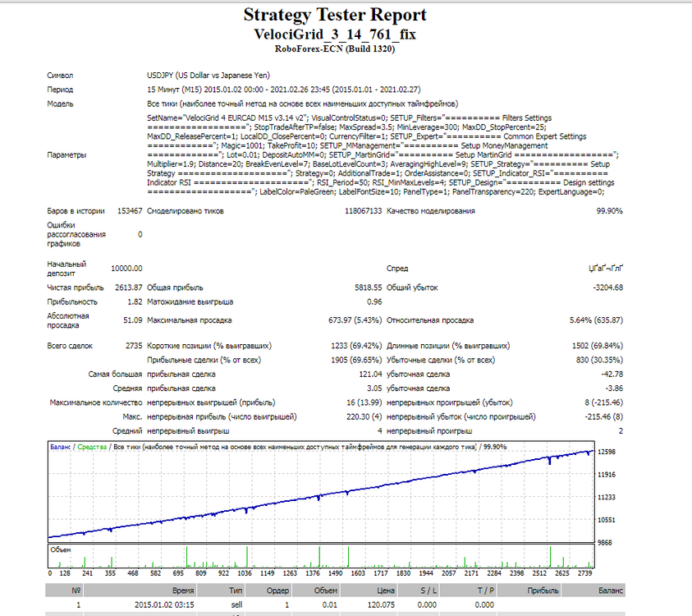The image size is (692, 616).
Task: Select trade time '2015.01.02 03:15'
Action: coord(164,605)
